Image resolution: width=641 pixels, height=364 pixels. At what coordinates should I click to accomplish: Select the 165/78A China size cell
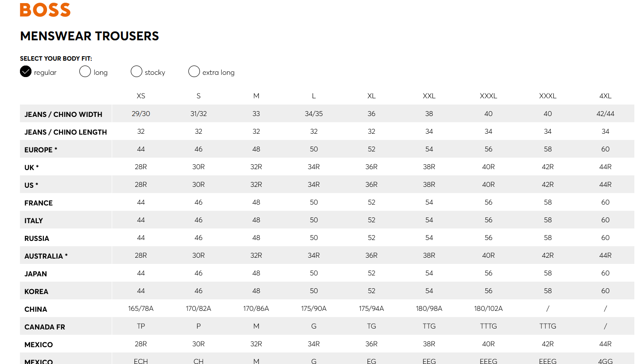point(141,309)
